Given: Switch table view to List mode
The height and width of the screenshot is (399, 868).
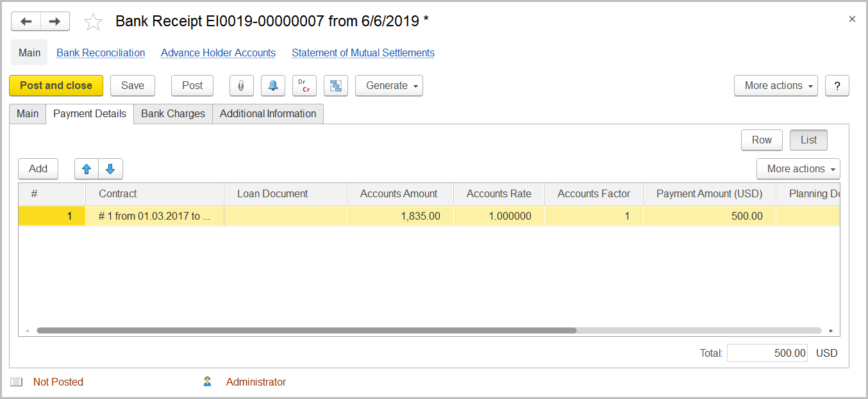Looking at the screenshot, I should click(x=809, y=140).
